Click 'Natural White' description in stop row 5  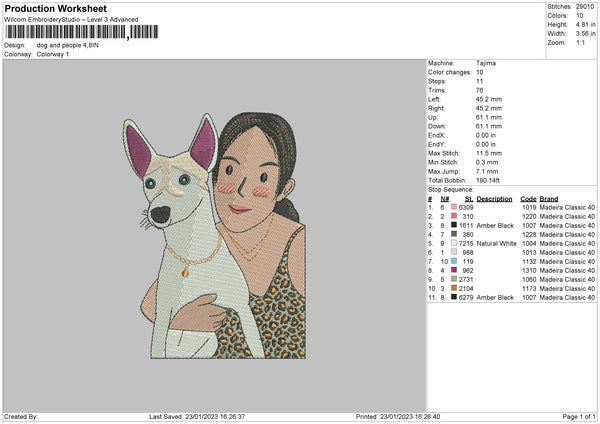[x=497, y=243]
